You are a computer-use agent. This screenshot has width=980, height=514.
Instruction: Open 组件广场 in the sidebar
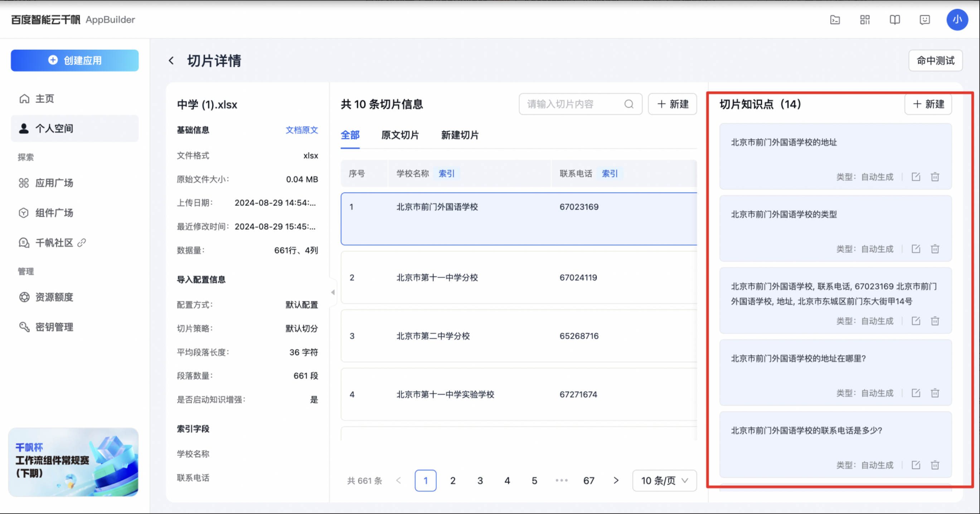coord(74,213)
